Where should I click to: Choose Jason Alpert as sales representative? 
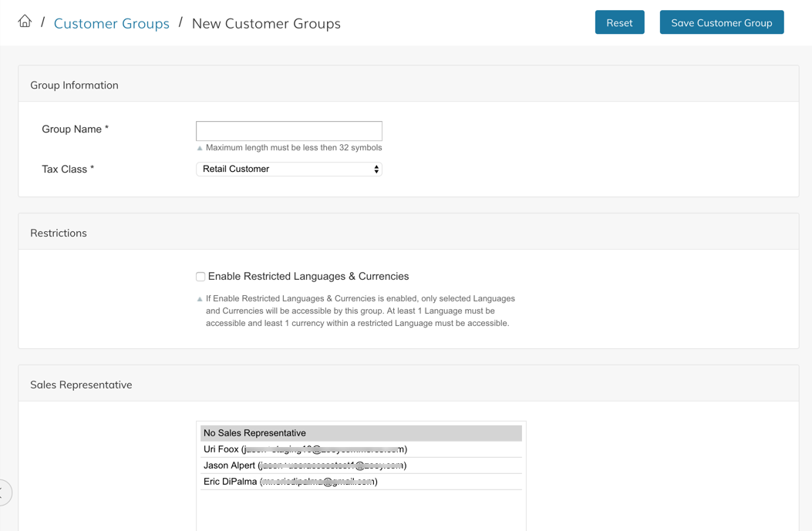coord(305,465)
